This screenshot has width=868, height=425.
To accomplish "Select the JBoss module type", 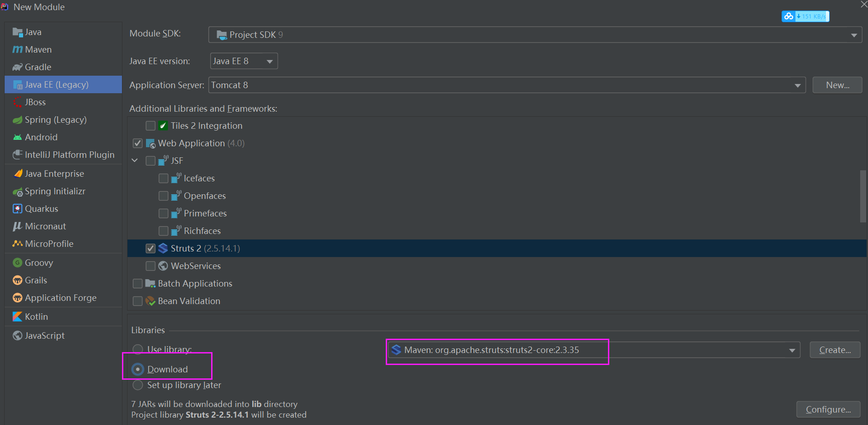I will click(35, 102).
